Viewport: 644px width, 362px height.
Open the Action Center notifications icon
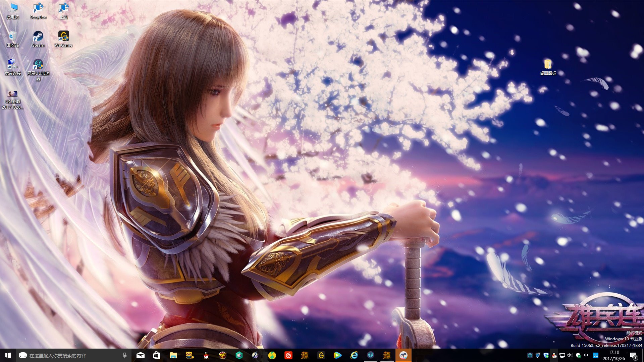point(633,355)
